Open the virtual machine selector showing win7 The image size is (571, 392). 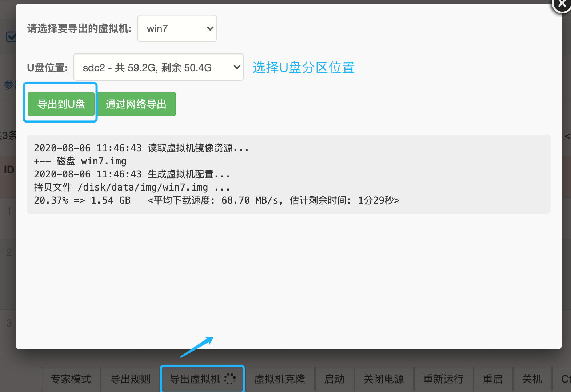177,28
